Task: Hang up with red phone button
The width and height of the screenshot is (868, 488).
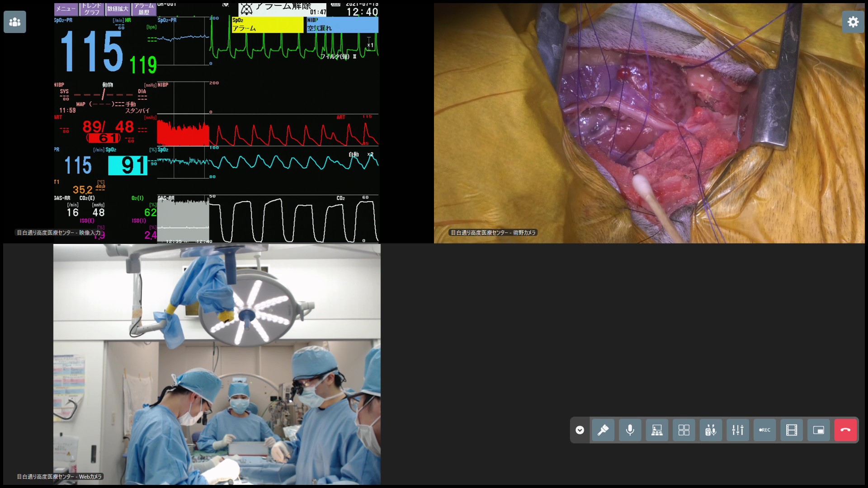Action: click(845, 430)
